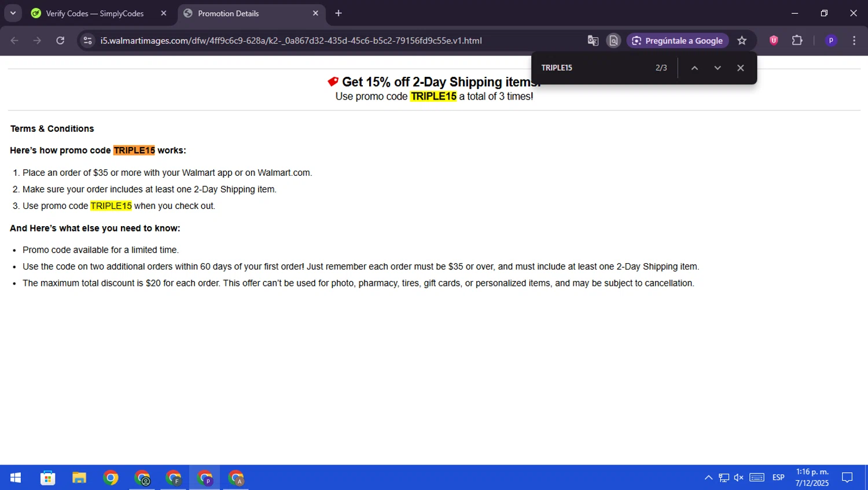
Task: Open the profile P avatar
Action: coord(831,40)
